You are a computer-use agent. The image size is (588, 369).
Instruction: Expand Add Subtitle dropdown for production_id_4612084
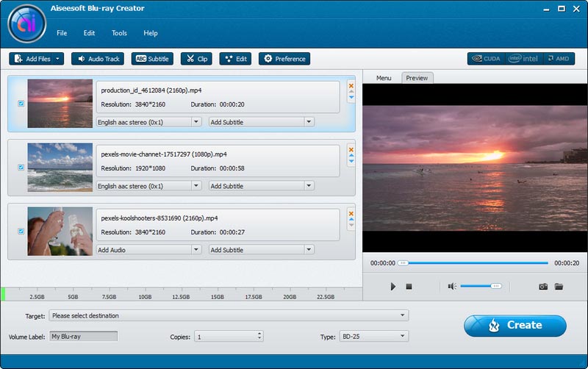click(309, 122)
